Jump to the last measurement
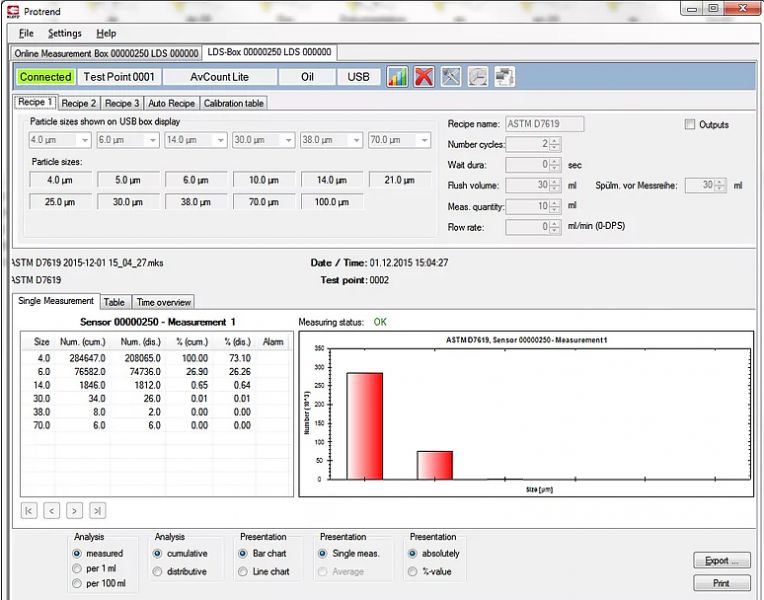 [x=97, y=511]
